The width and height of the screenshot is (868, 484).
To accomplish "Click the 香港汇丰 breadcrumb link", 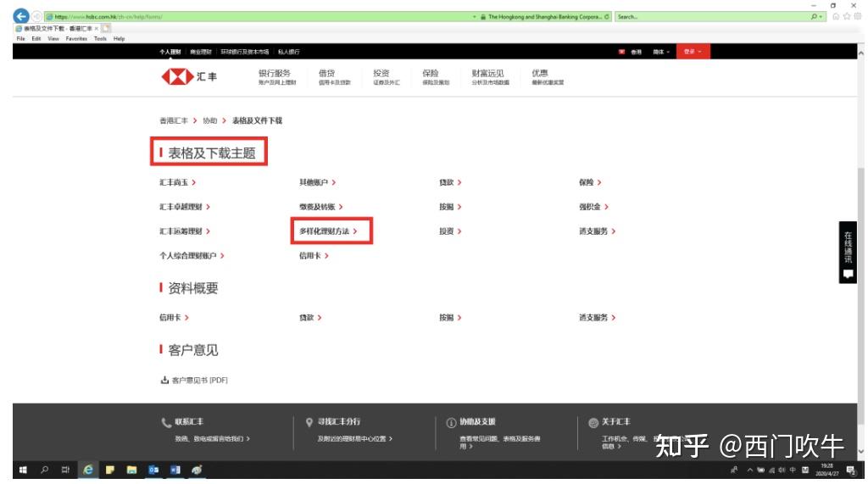I will click(173, 120).
